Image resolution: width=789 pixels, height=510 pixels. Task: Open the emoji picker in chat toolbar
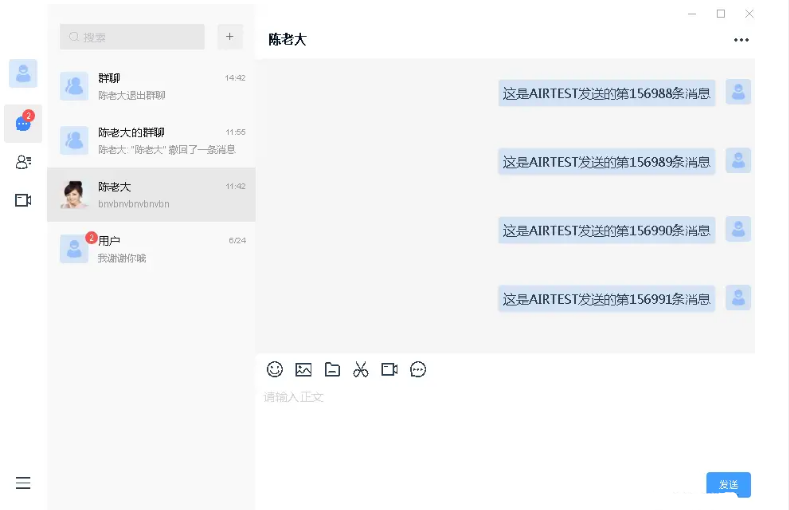(275, 370)
